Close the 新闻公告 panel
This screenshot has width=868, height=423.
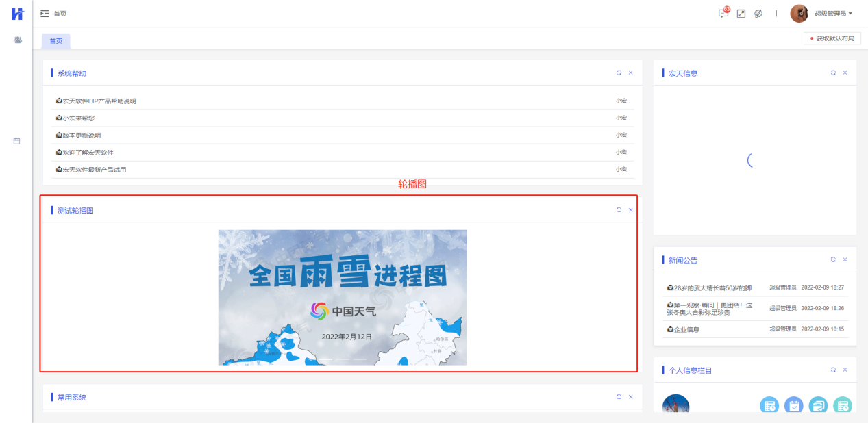coord(845,259)
